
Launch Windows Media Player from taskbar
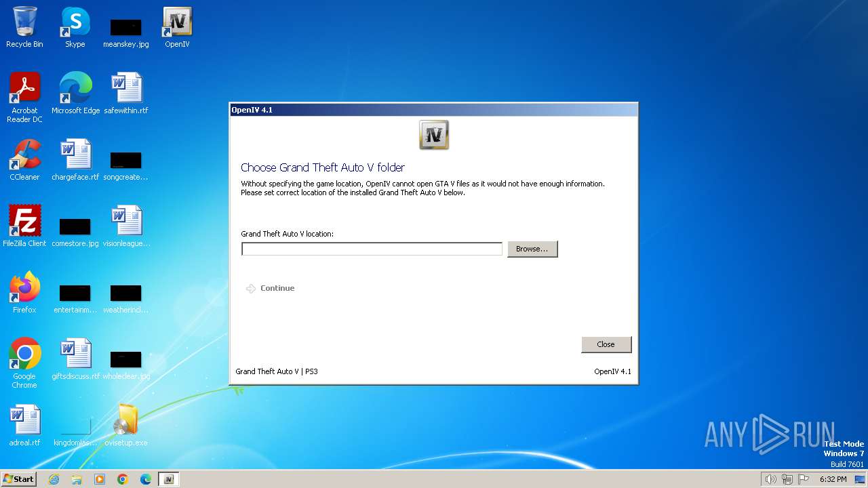100,479
